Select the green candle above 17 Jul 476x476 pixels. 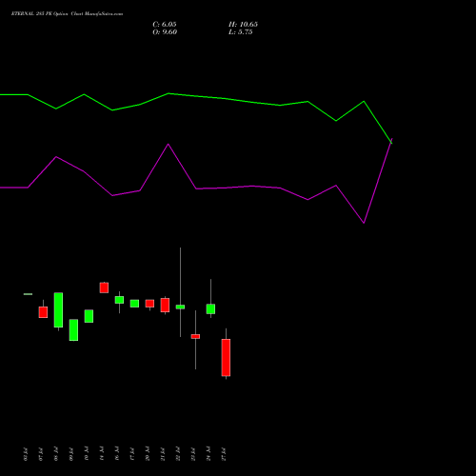point(134,304)
